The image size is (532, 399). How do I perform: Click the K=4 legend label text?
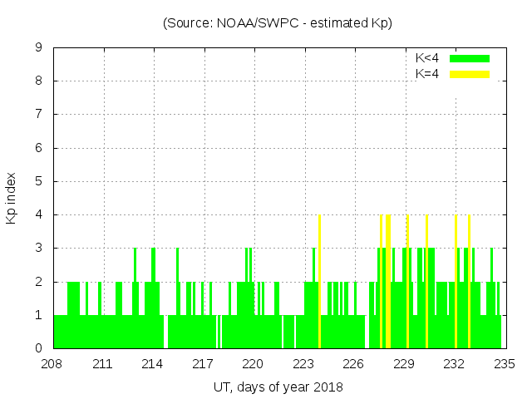[427, 74]
